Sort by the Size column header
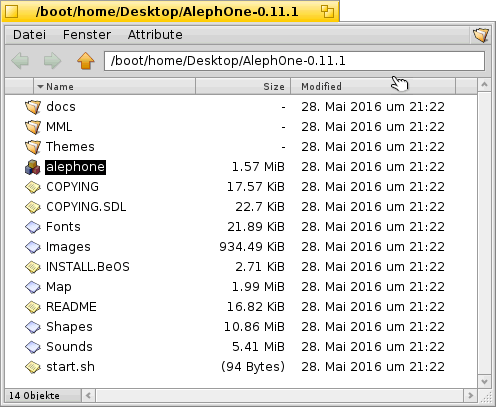496x407 pixels. (x=243, y=87)
